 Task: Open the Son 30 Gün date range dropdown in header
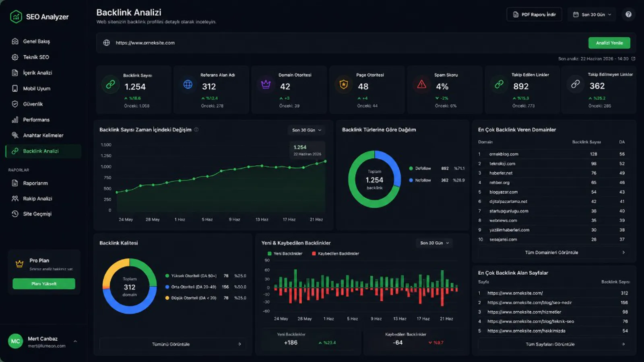[592, 14]
